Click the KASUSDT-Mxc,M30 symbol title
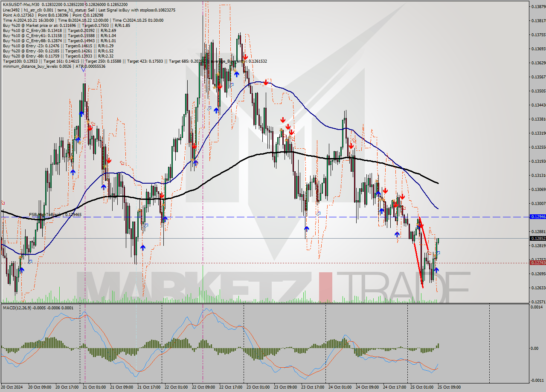The height and width of the screenshot is (392, 546). point(21,5)
